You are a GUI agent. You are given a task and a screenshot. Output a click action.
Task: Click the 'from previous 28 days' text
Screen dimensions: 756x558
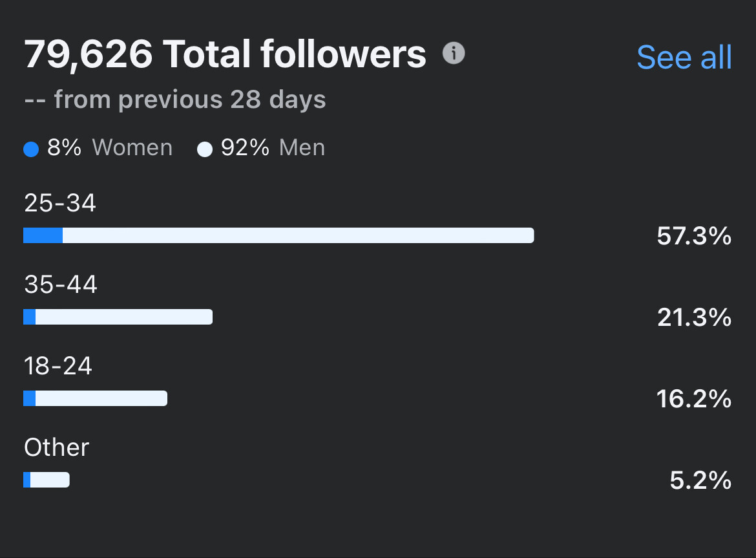[189, 100]
